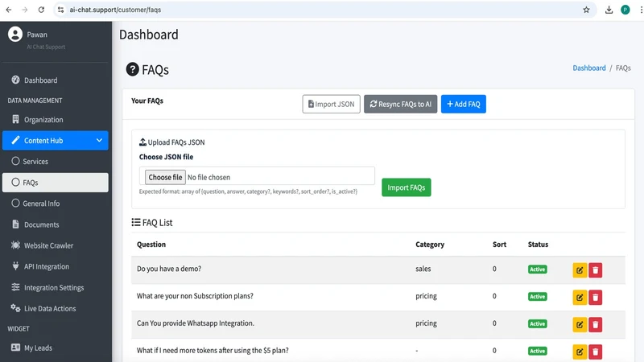This screenshot has width=644, height=362.
Task: Edit the 'Do you have a demo?' FAQ
Action: tap(580, 270)
